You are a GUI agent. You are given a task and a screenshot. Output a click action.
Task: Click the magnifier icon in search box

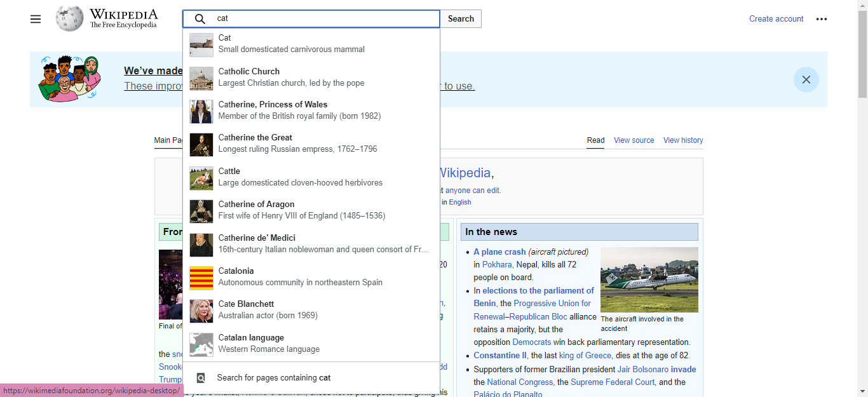click(x=200, y=19)
